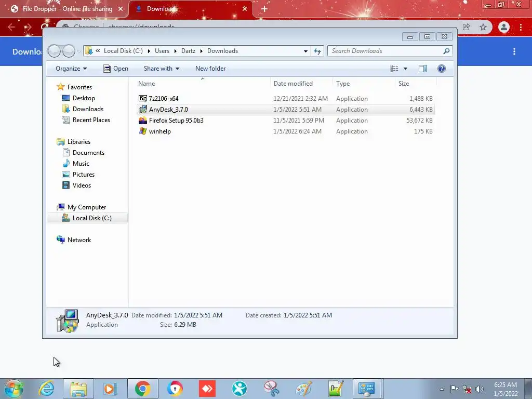Screen dimensions: 532x399
Task: Show hidden tray icons arrow
Action: point(442,389)
